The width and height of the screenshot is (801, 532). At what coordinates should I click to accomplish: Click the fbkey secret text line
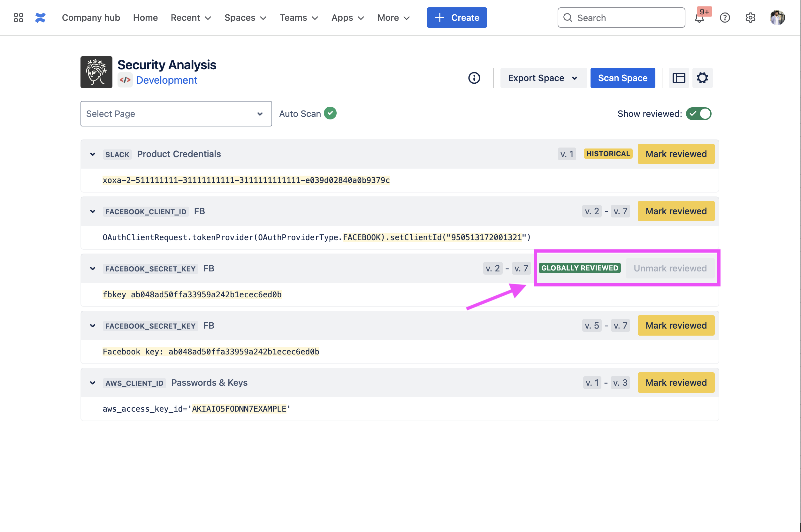pos(192,294)
